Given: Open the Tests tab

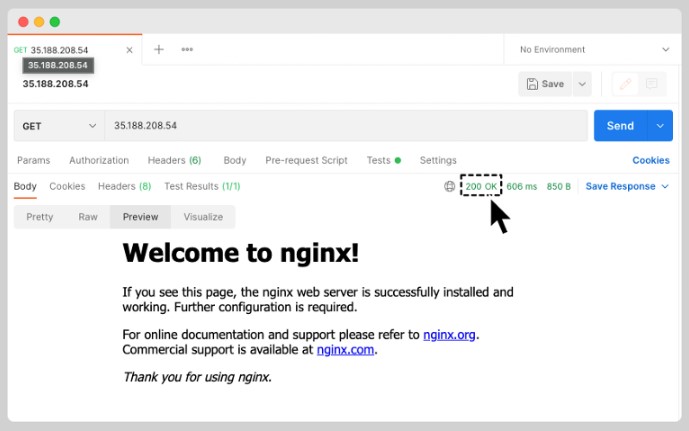Looking at the screenshot, I should [384, 160].
